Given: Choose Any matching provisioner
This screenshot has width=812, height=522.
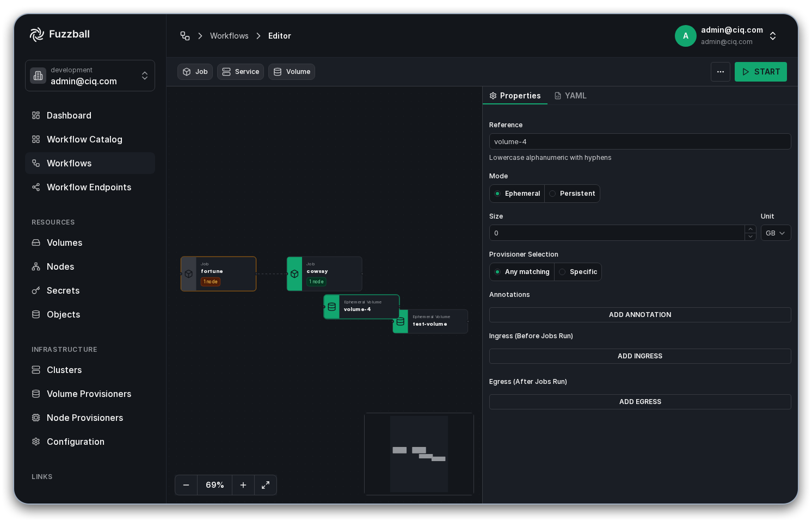Looking at the screenshot, I should [522, 272].
